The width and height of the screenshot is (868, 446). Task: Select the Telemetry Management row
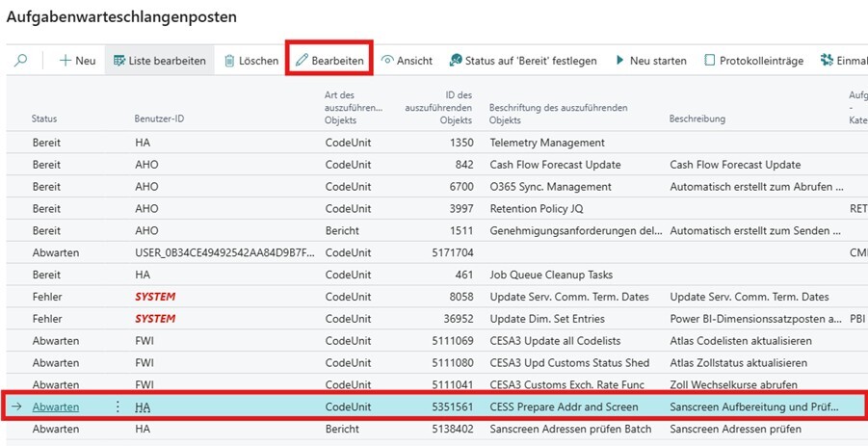pos(546,143)
